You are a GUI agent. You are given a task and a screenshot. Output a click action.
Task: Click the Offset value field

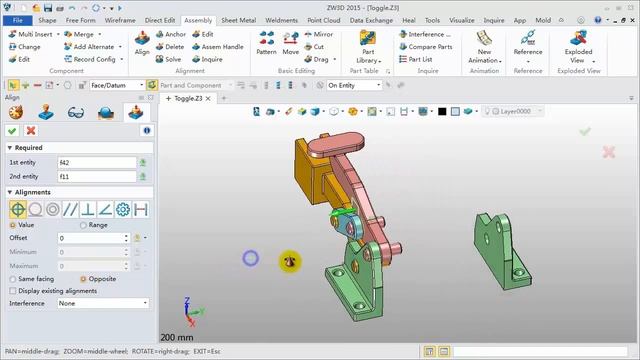pos(90,238)
